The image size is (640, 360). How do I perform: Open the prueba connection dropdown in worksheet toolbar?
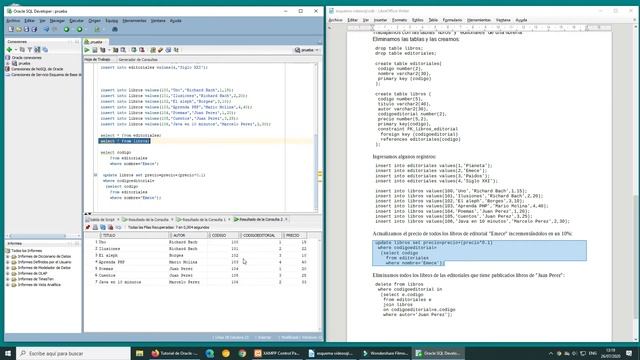tap(307, 50)
